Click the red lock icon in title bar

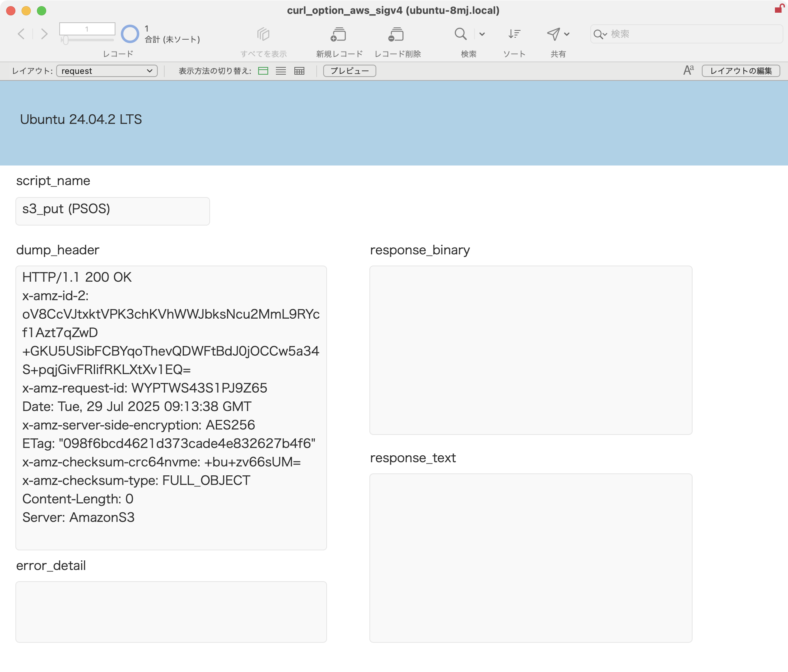pos(780,8)
